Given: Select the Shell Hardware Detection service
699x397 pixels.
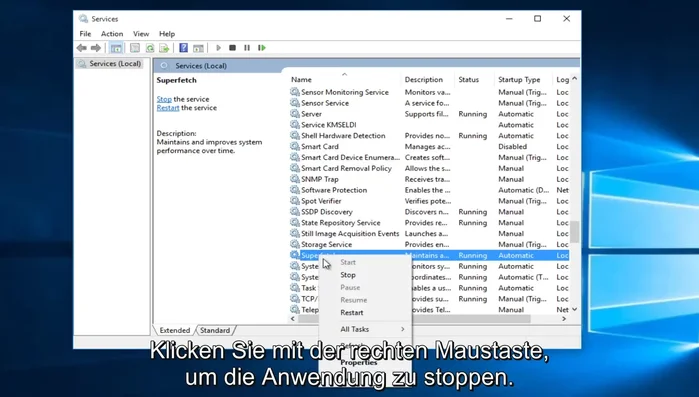Looking at the screenshot, I should pos(428,135).
